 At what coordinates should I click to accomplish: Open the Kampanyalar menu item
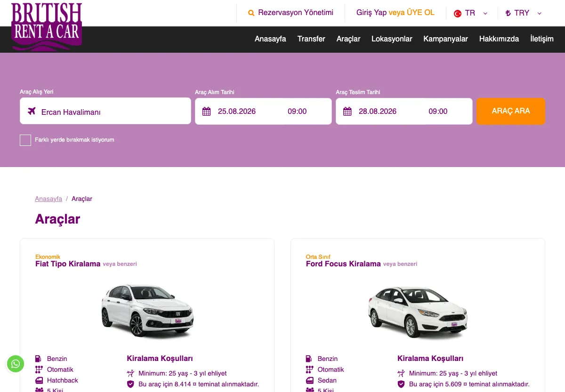pos(445,39)
